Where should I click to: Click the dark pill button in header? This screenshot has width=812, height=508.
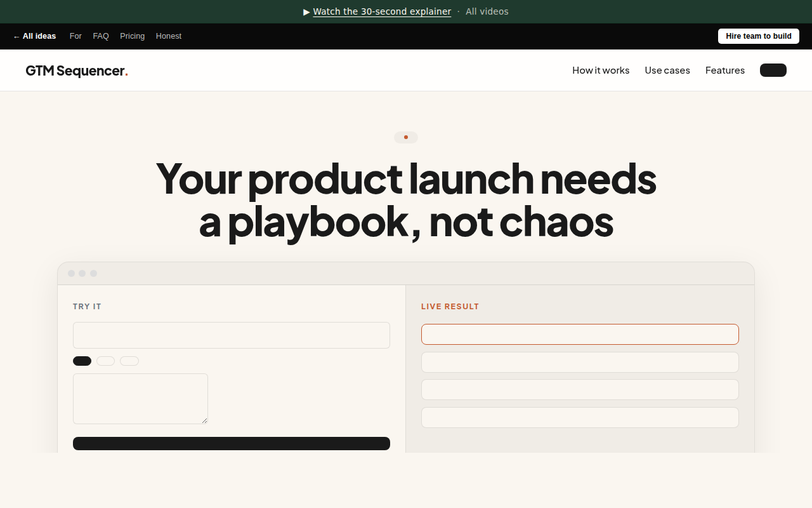[773, 70]
